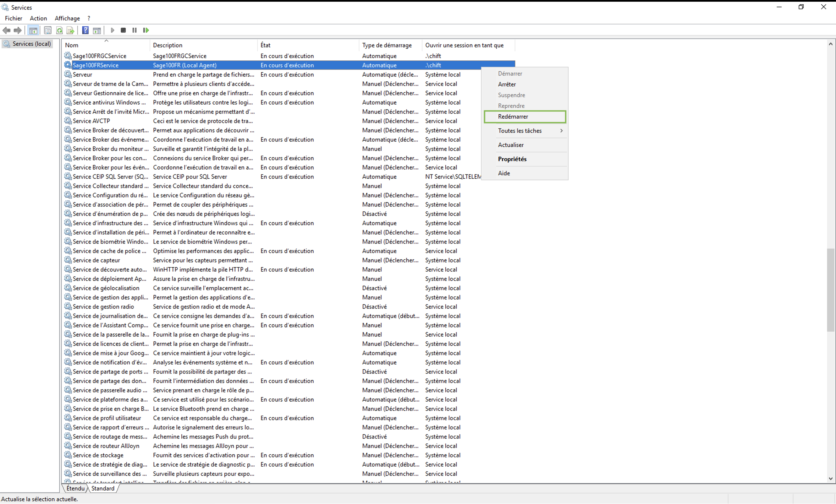Open the Action menu
Image resolution: width=836 pixels, height=504 pixels.
(x=38, y=18)
